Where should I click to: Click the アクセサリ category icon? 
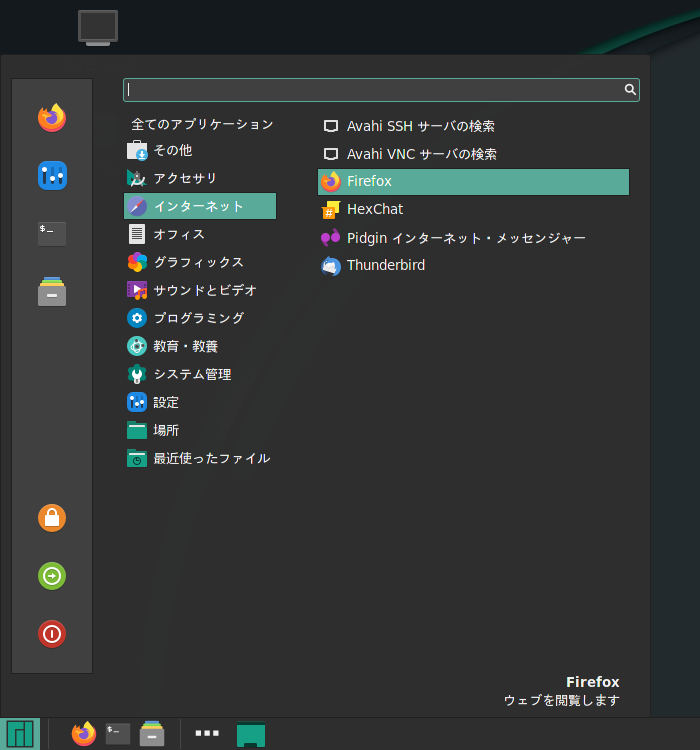click(x=137, y=178)
